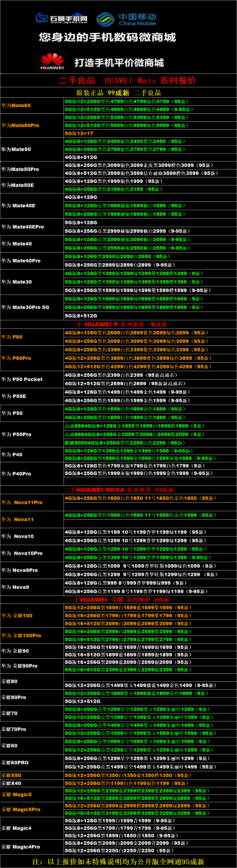Screen dimensions: 237x868
Task: Click the 4G版8+128G row beside Mate40E
Action: [150, 197]
